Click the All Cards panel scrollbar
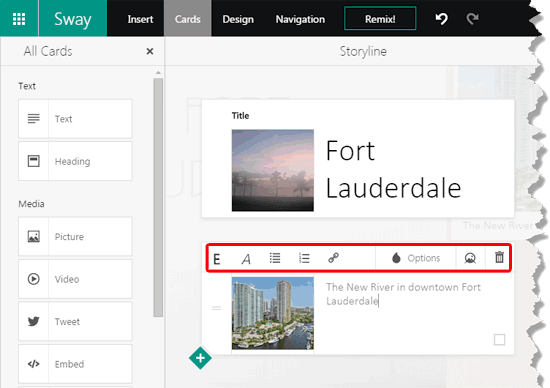 pos(158,197)
